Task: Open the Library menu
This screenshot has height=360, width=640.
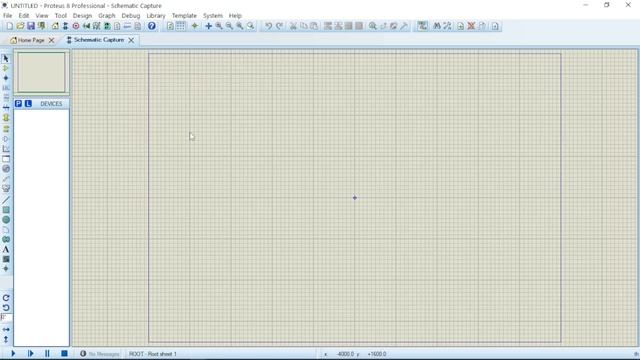Action: pyautogui.click(x=156, y=16)
